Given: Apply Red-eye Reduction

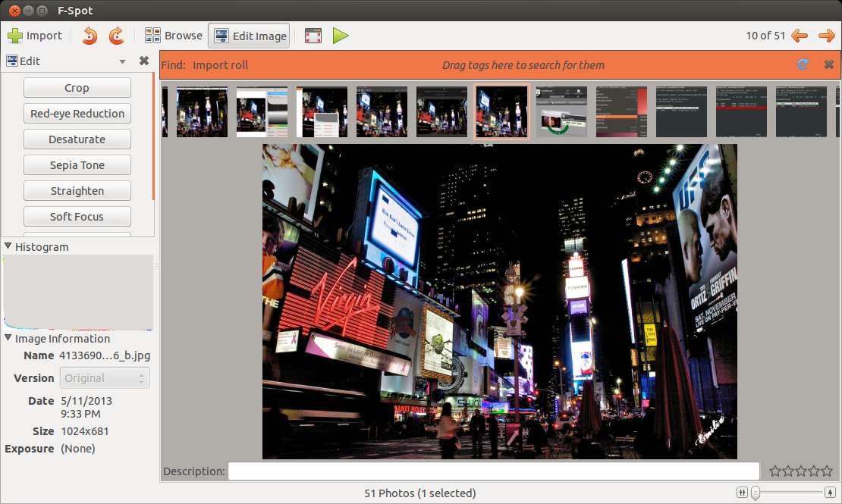Looking at the screenshot, I should pyautogui.click(x=77, y=114).
